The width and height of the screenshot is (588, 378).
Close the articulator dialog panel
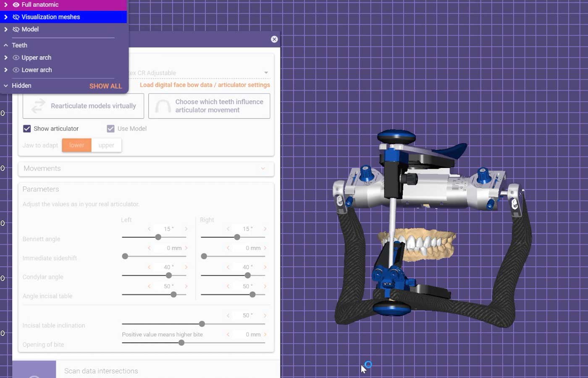274,39
